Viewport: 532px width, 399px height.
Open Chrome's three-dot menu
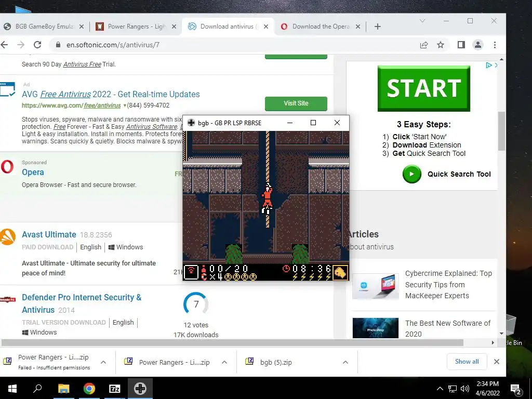tap(495, 45)
